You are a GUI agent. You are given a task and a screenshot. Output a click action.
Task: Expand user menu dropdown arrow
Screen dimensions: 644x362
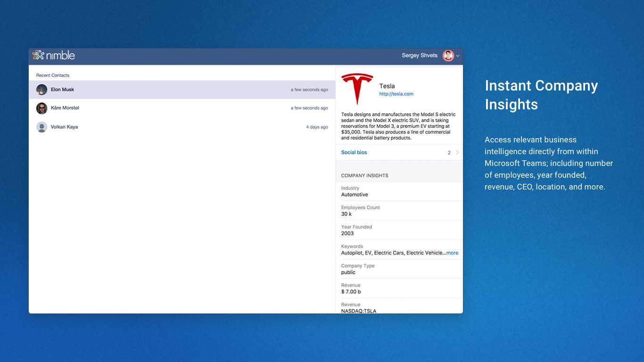[458, 56]
